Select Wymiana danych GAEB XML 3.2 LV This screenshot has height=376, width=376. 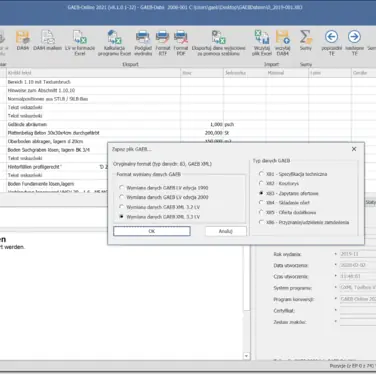tap(160, 207)
